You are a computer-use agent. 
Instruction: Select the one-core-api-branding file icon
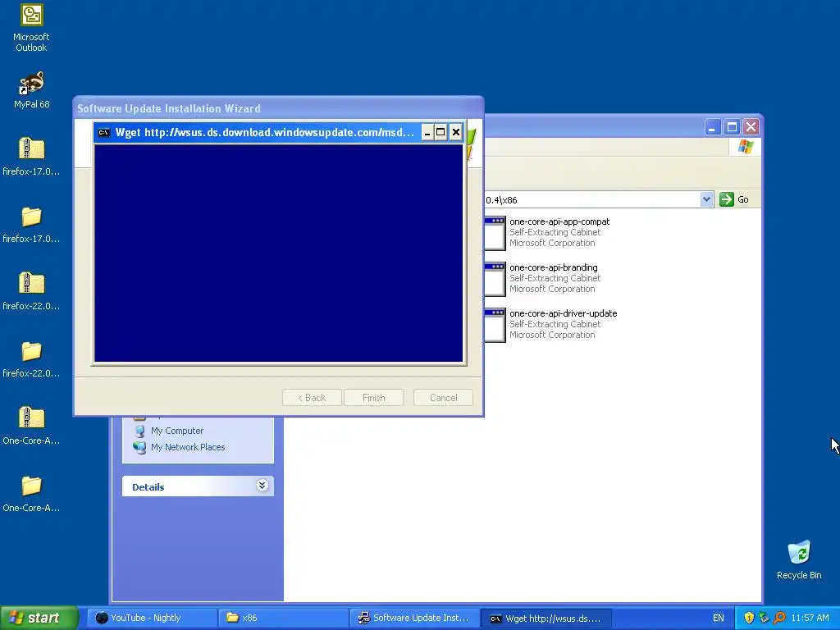tap(495, 279)
